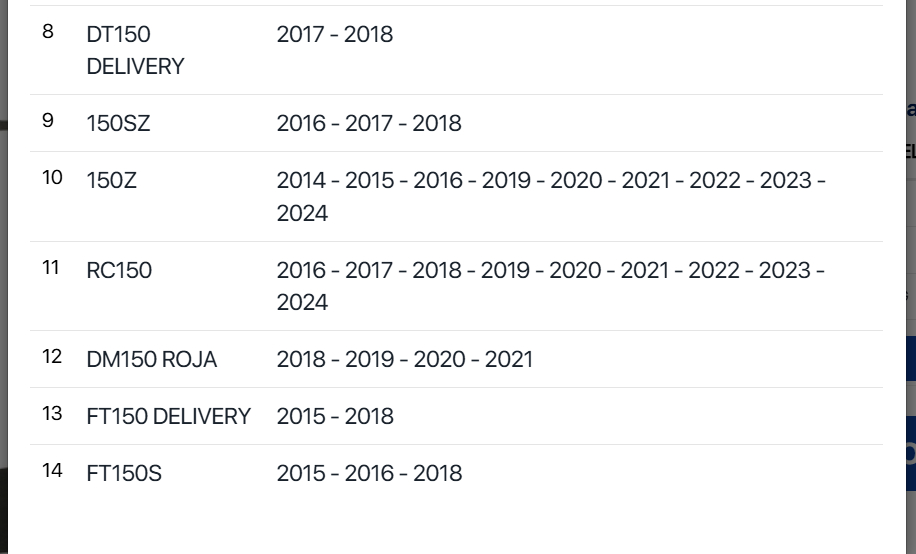916x554 pixels.
Task: Select the 2017 - 2018 years for DT150 DELIVERY
Action: tap(335, 34)
